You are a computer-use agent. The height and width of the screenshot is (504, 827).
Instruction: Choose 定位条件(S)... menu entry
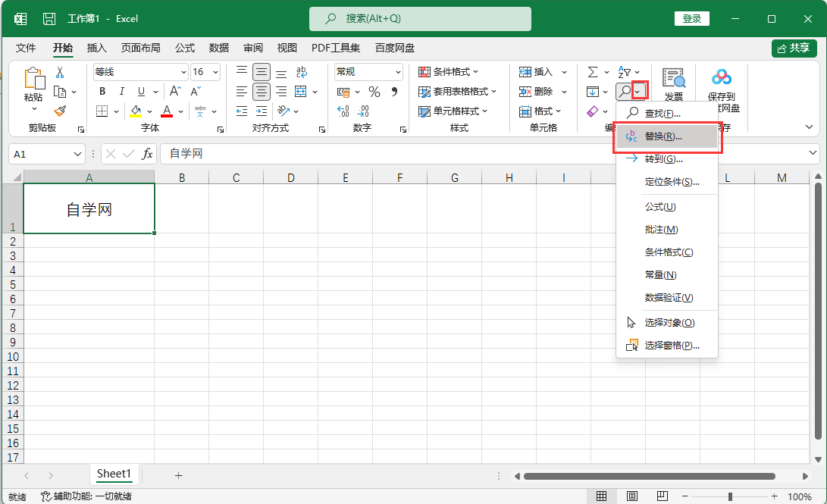tap(666, 182)
